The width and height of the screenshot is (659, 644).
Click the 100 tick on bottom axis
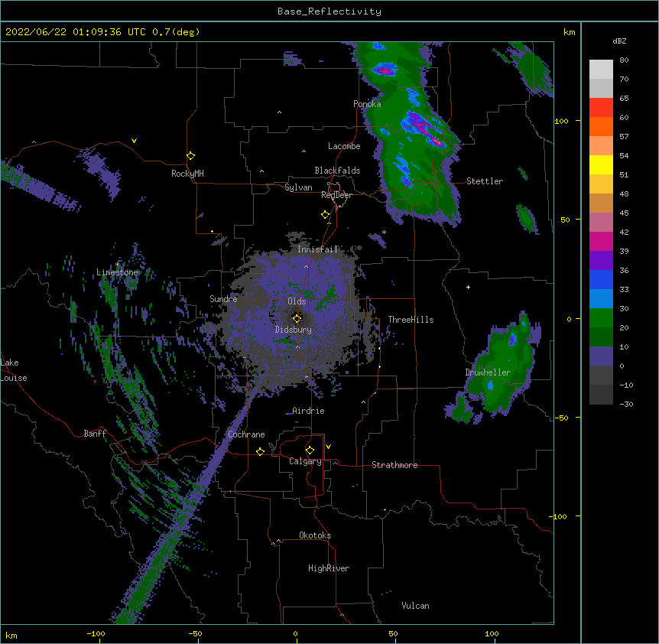[492, 633]
